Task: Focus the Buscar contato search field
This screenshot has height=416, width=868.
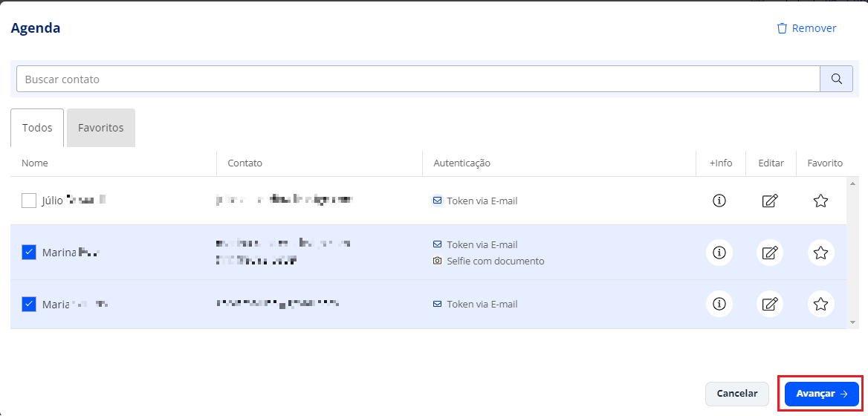Action: (418, 79)
